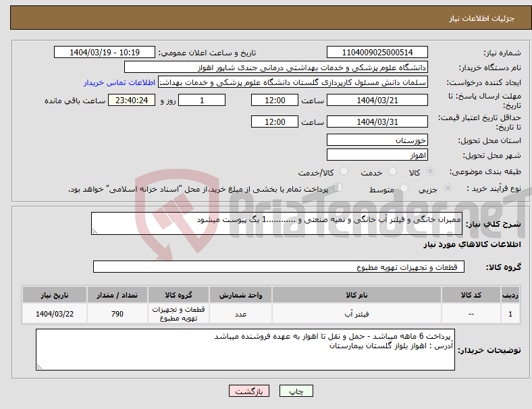Click the quantity cell 790
Viewport: 532px width, 409px height.
click(x=117, y=314)
